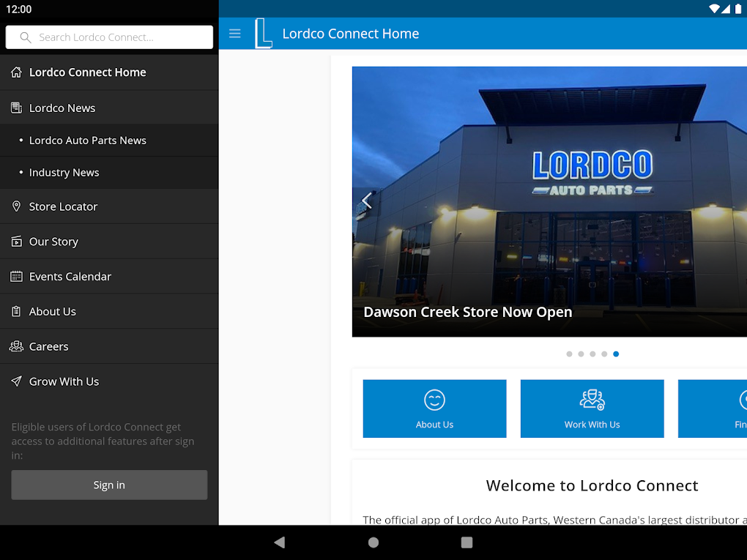Screen dimensions: 747x560
Task: Open the Lordco Connect Home sidebar item
Action: pos(87,72)
